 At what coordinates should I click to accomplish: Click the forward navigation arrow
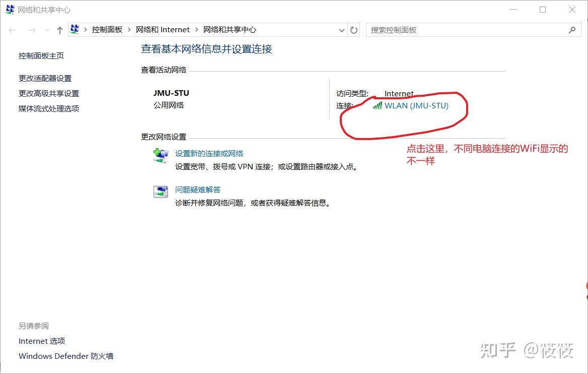[32, 30]
